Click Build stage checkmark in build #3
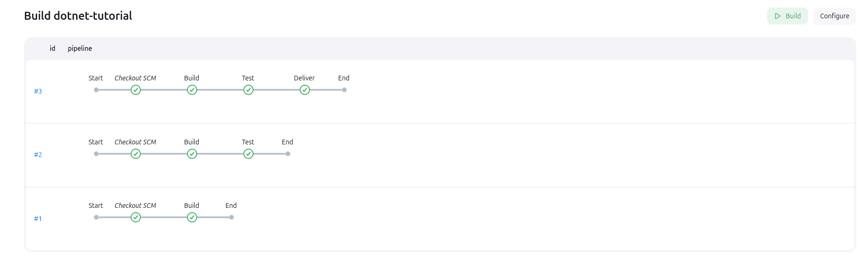 pyautogui.click(x=192, y=90)
